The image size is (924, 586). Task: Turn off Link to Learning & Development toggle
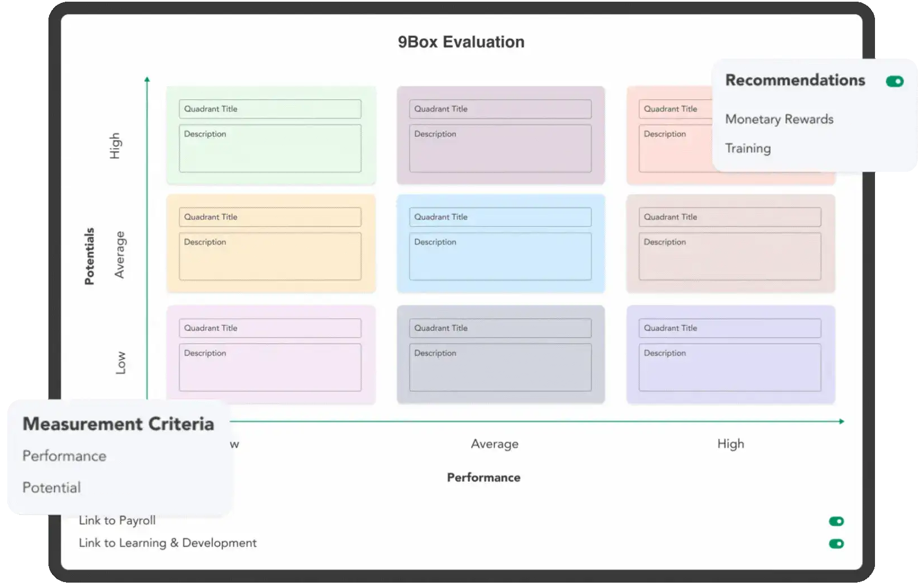click(836, 544)
